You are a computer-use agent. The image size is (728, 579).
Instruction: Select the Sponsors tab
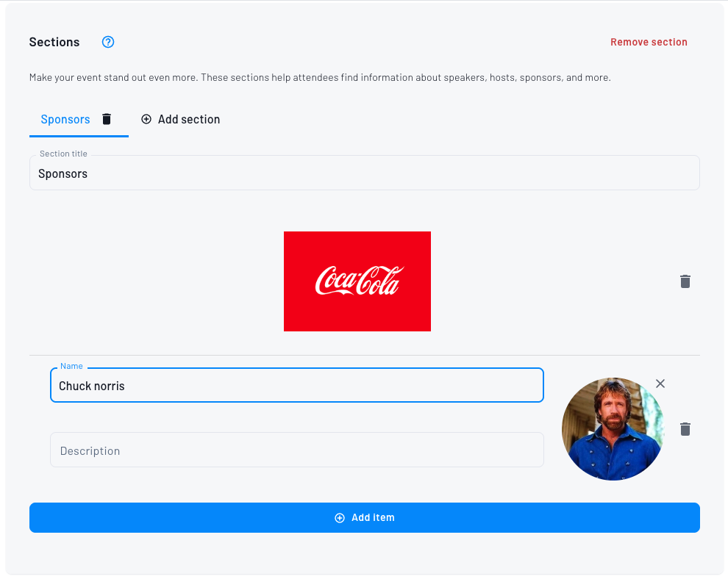[65, 119]
